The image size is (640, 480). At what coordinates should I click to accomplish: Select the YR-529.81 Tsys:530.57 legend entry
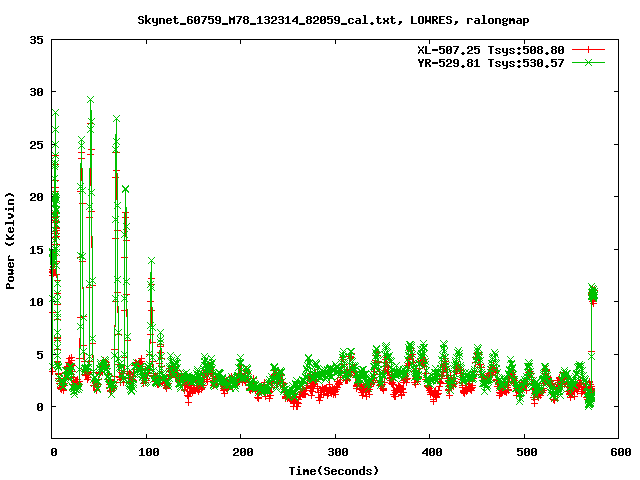[491, 63]
